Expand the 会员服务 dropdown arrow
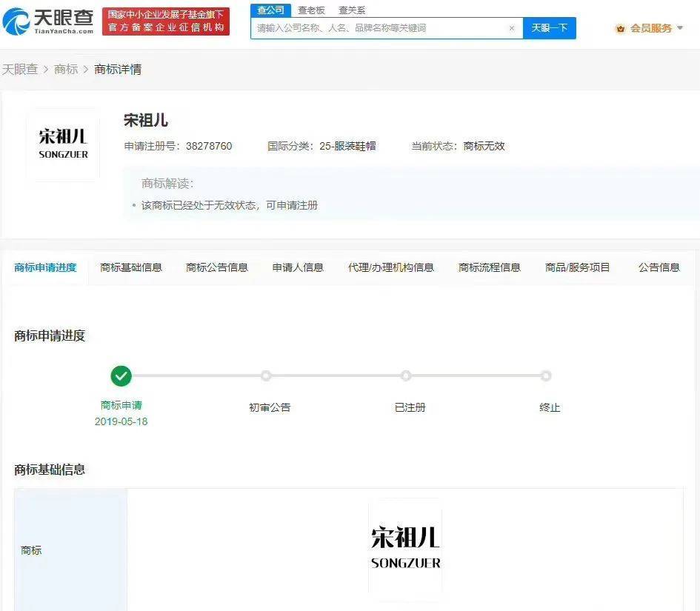This screenshot has width=700, height=611. [680, 28]
